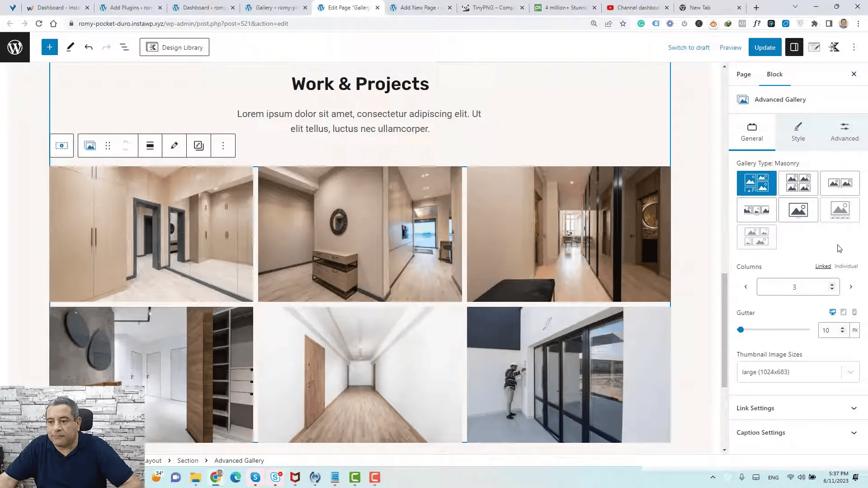Select the three-image row gallery type
The image size is (868, 488).
coord(756,210)
